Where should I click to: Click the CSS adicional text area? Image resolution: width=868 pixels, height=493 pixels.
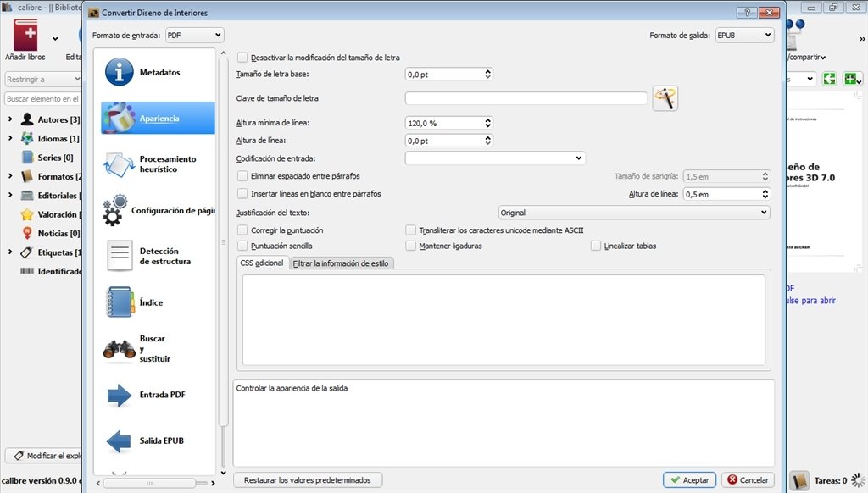(504, 320)
